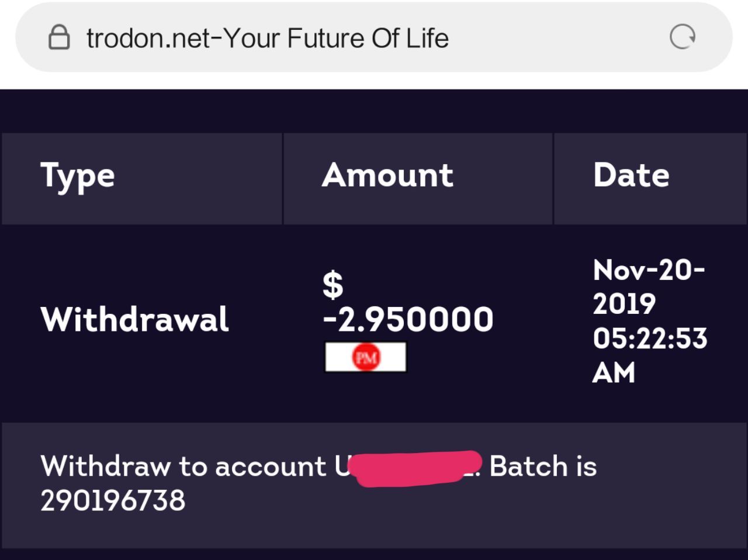Click the dollar sign above the amount

(x=333, y=285)
